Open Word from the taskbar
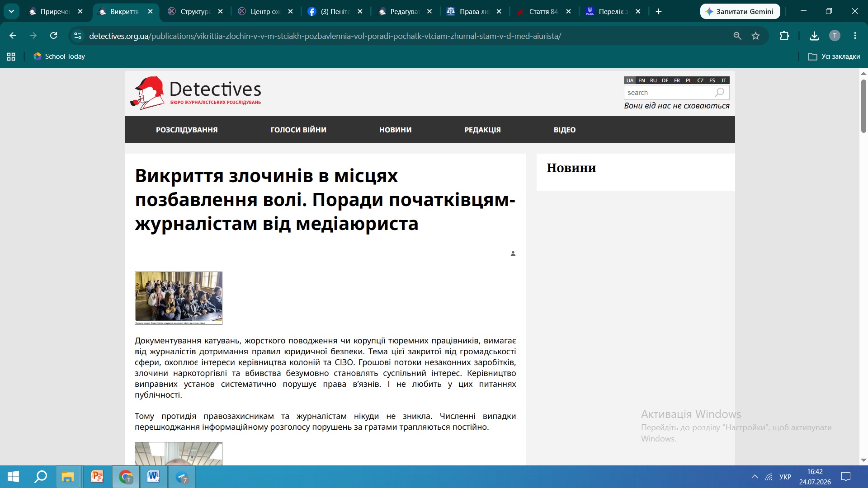 click(154, 477)
